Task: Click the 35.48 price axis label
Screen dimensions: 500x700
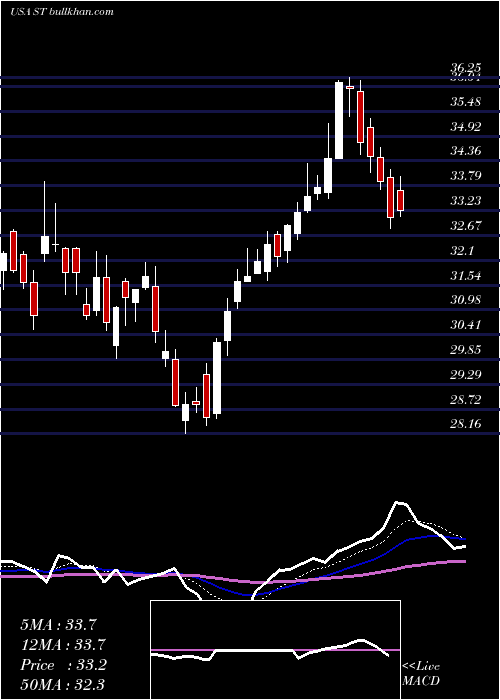Action: 466,102
